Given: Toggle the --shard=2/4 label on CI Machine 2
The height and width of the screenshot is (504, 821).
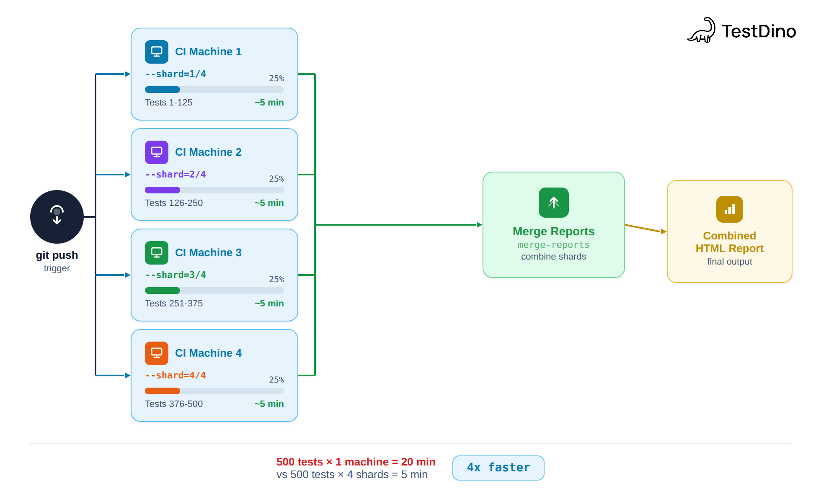Looking at the screenshot, I should click(x=176, y=174).
